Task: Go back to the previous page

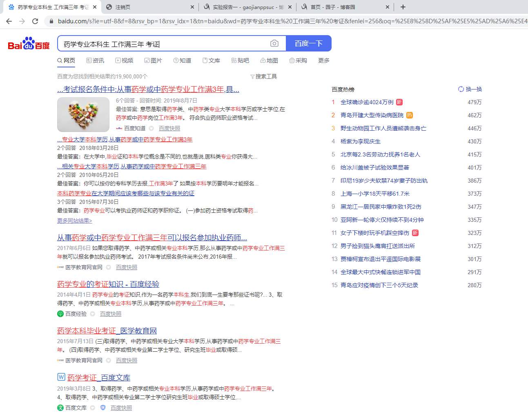Action: [x=9, y=21]
